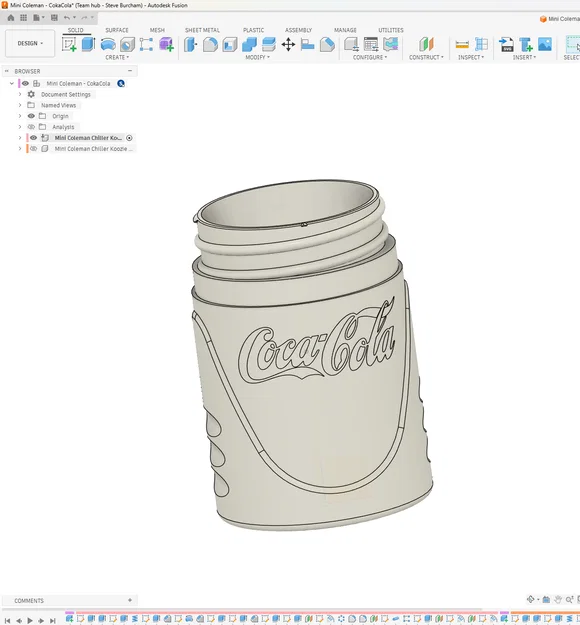Screen dimensions: 580x625
Task: Select the Revolve tool
Action: pos(108,44)
